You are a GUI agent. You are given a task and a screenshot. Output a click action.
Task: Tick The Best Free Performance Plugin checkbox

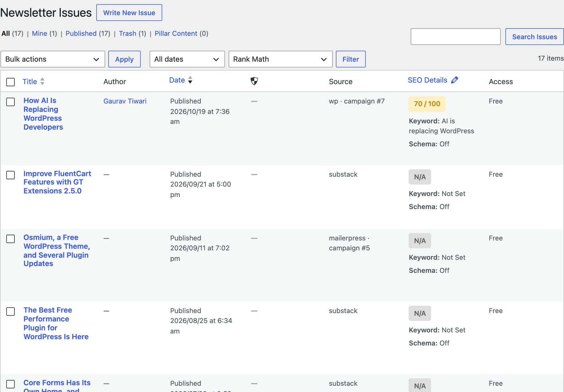[x=11, y=311]
